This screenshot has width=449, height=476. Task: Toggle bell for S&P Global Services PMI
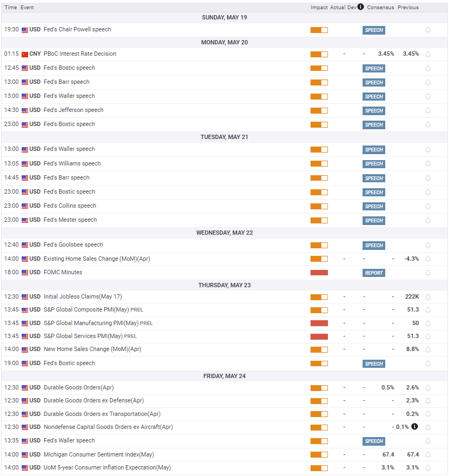point(428,336)
